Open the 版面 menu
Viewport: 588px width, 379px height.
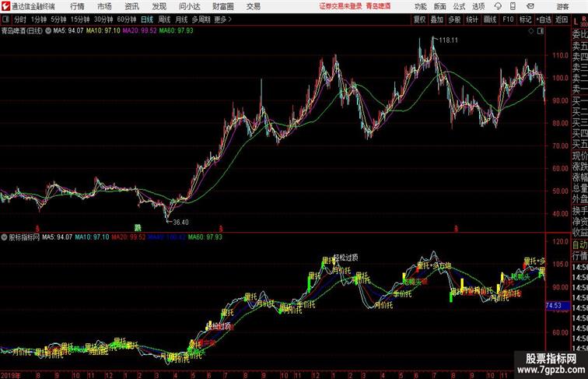440,6
